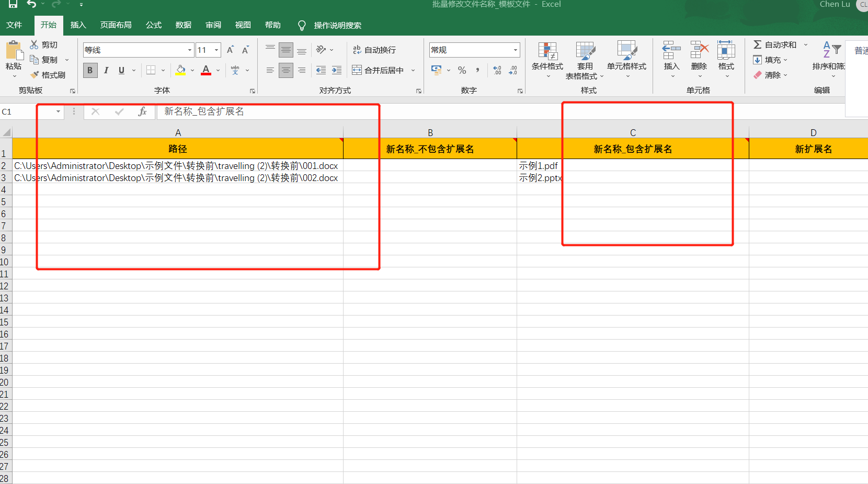
Task: Click the Insert Function (fx) button
Action: tap(142, 111)
